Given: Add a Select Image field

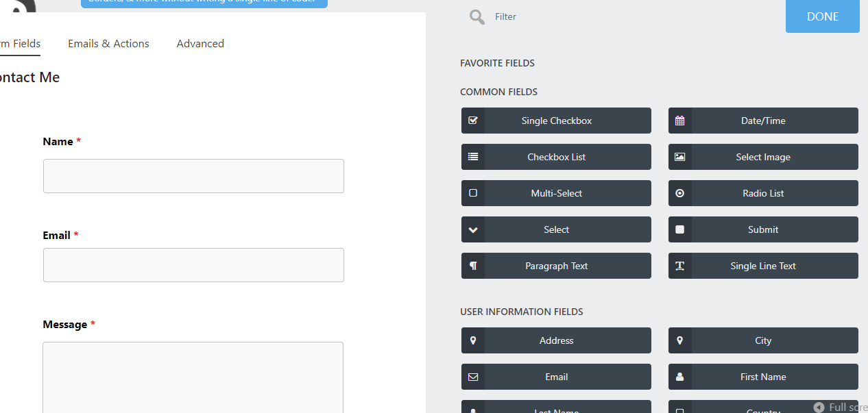Looking at the screenshot, I should click(x=763, y=157).
